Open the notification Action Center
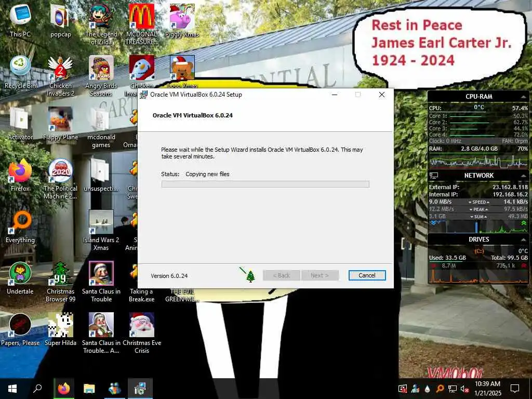The height and width of the screenshot is (399, 532). tap(515, 389)
